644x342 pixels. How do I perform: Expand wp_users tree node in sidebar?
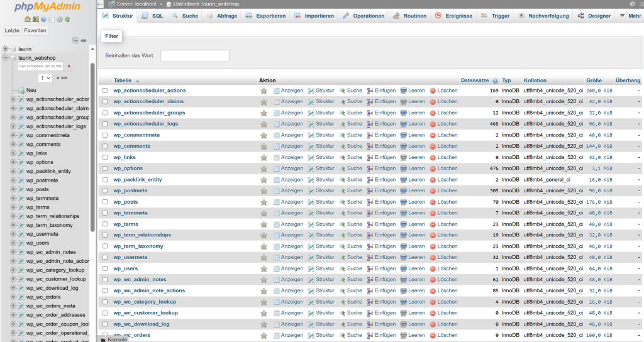(13, 243)
